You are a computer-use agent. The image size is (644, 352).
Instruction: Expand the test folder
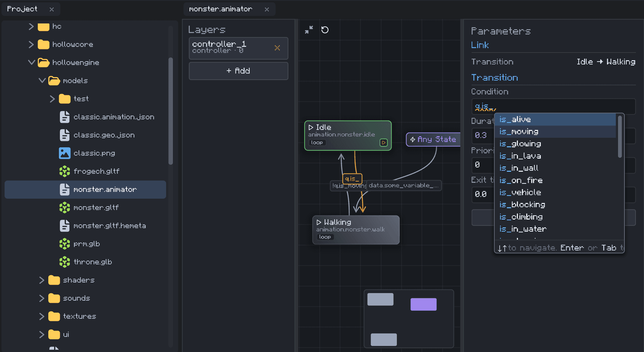tap(52, 99)
